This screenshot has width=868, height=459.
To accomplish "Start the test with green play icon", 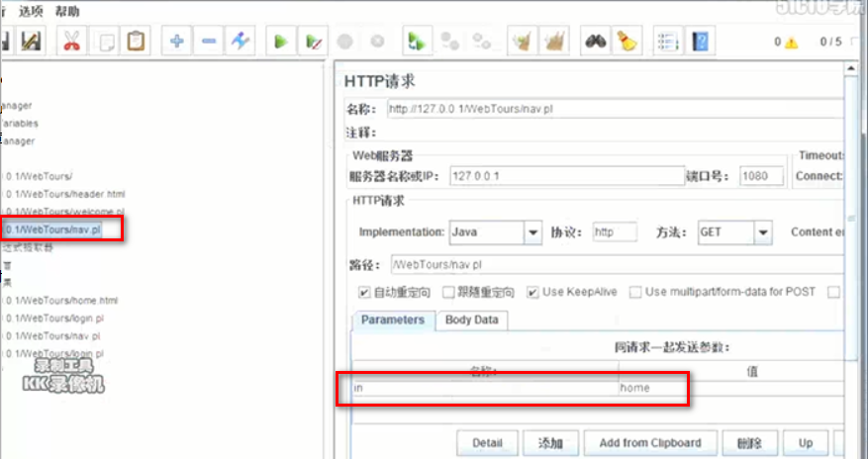I will point(281,42).
